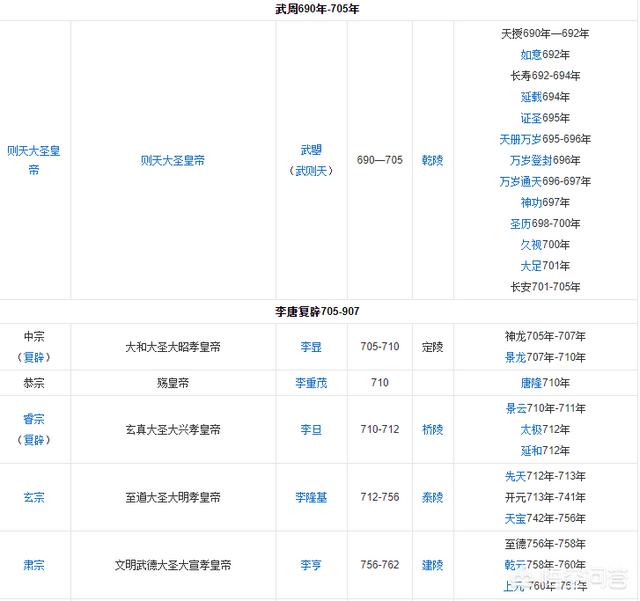Open the 神功 era link
This screenshot has height=601, width=640.
[x=531, y=203]
